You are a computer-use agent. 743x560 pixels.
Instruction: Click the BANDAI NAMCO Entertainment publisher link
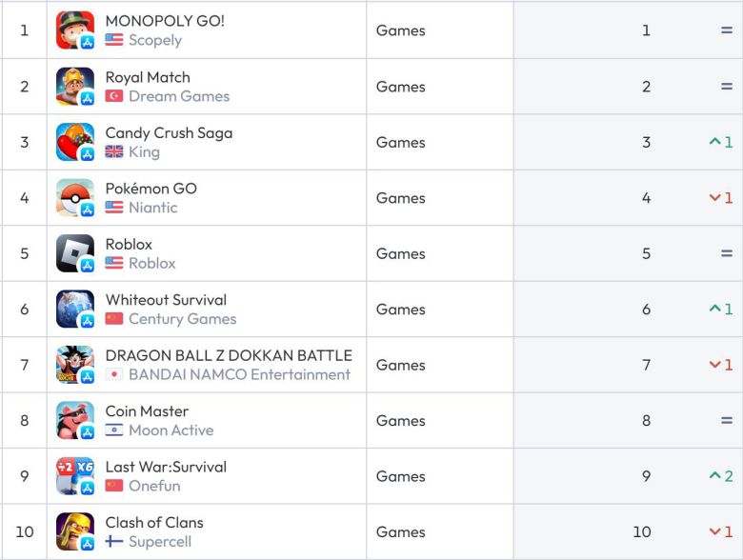239,374
